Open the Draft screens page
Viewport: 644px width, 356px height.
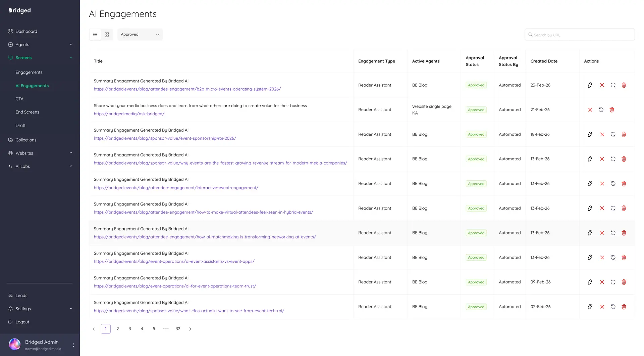[x=20, y=125]
